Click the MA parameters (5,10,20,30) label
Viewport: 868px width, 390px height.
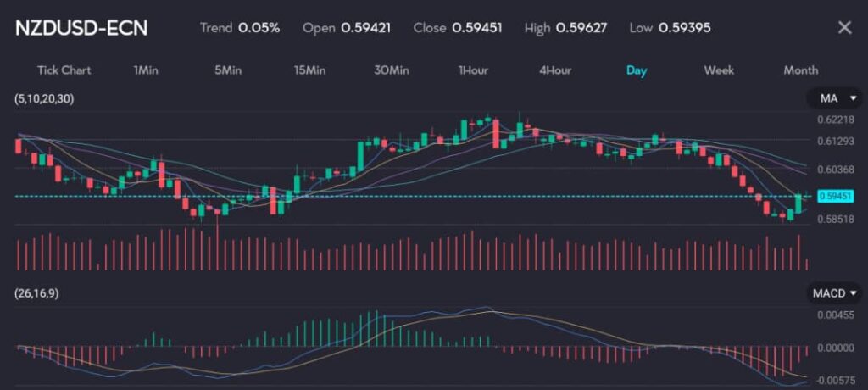click(44, 99)
